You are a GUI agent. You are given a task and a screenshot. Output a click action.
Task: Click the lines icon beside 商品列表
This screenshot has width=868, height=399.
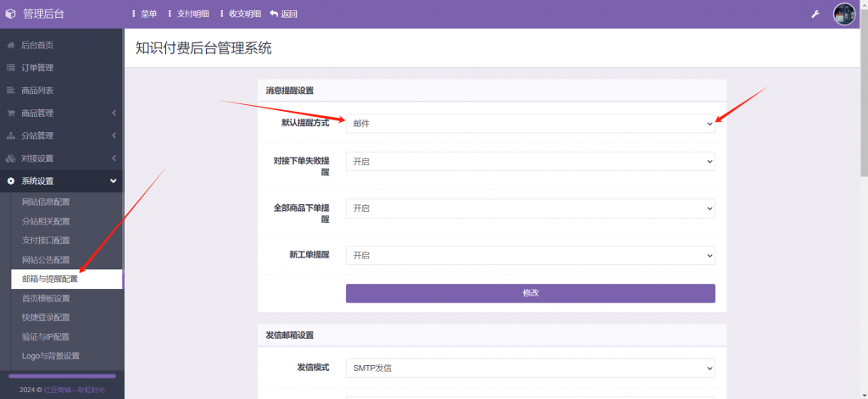pyautogui.click(x=10, y=91)
